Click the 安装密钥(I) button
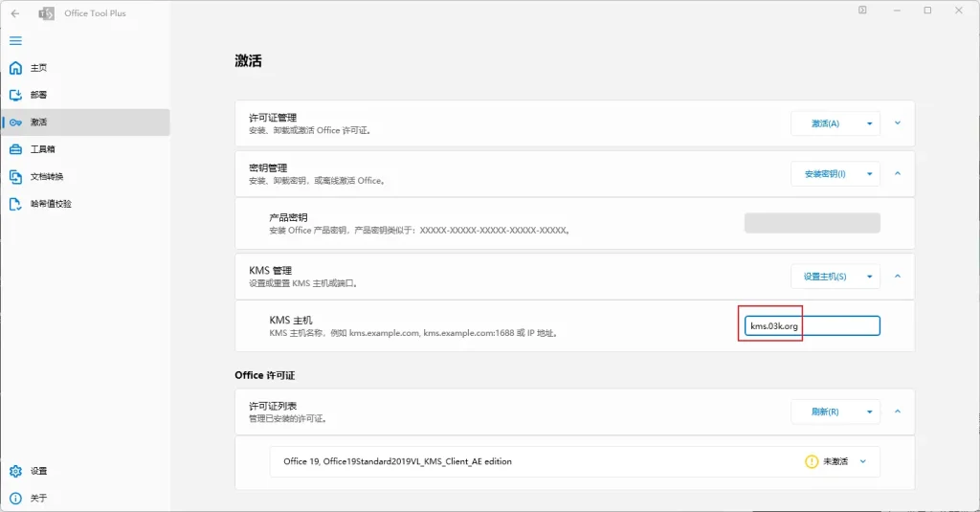The width and height of the screenshot is (980, 512). (x=825, y=174)
